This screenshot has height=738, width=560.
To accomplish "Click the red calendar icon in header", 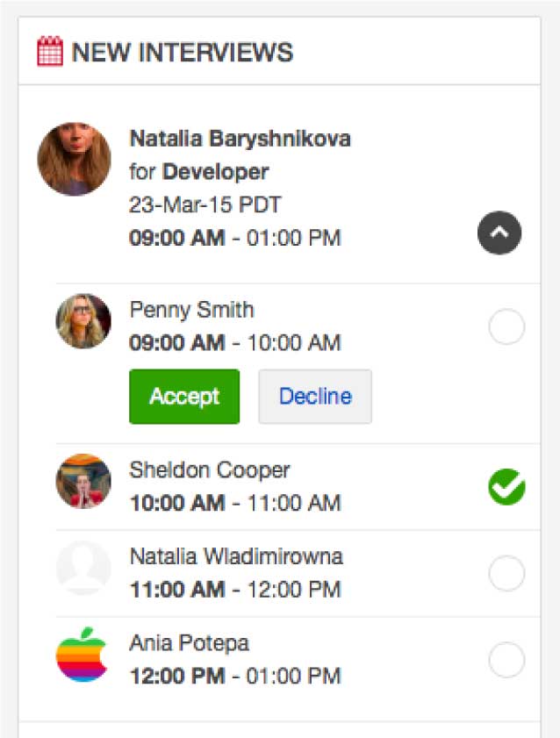I will point(50,51).
